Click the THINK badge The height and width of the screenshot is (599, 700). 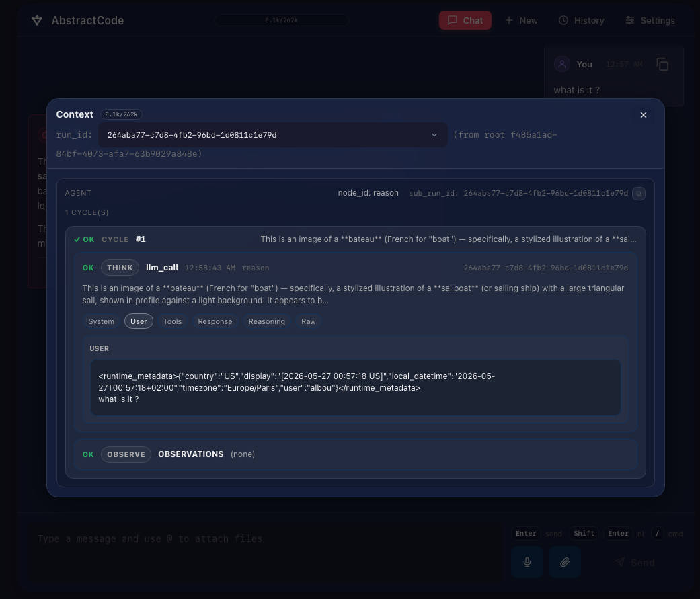pos(120,268)
